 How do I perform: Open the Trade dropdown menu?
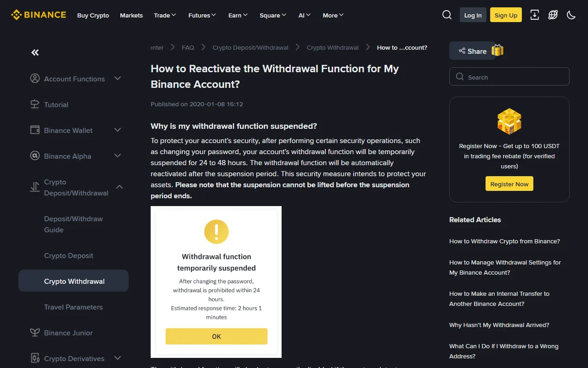click(x=165, y=15)
